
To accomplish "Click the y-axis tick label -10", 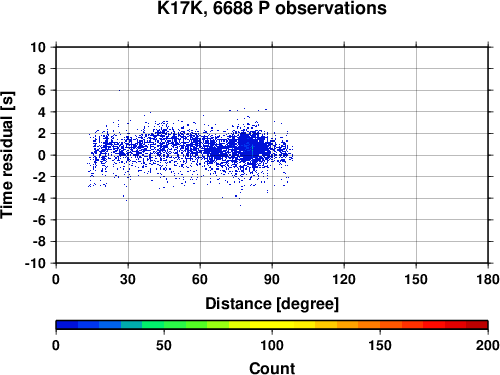I will pyautogui.click(x=35, y=263).
